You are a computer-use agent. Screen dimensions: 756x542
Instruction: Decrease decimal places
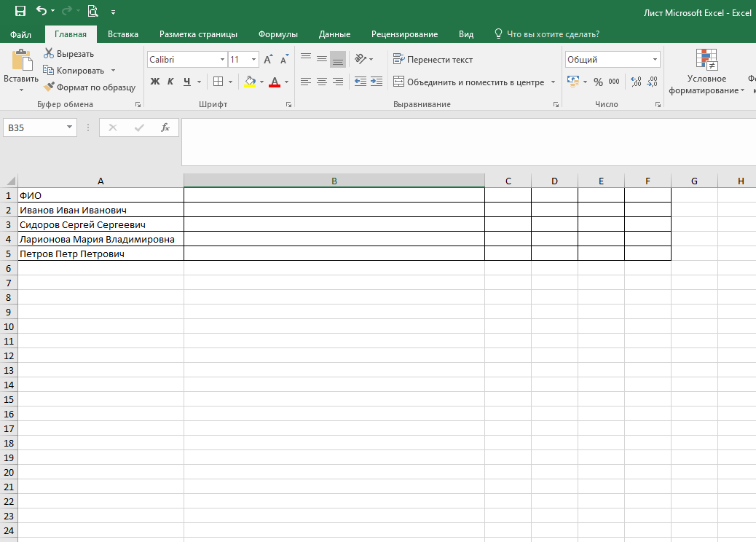coord(653,82)
